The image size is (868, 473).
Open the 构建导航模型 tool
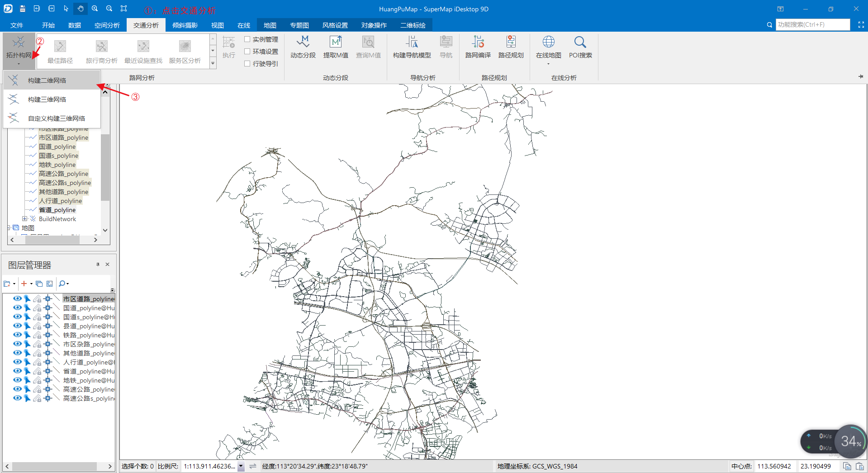coord(412,47)
